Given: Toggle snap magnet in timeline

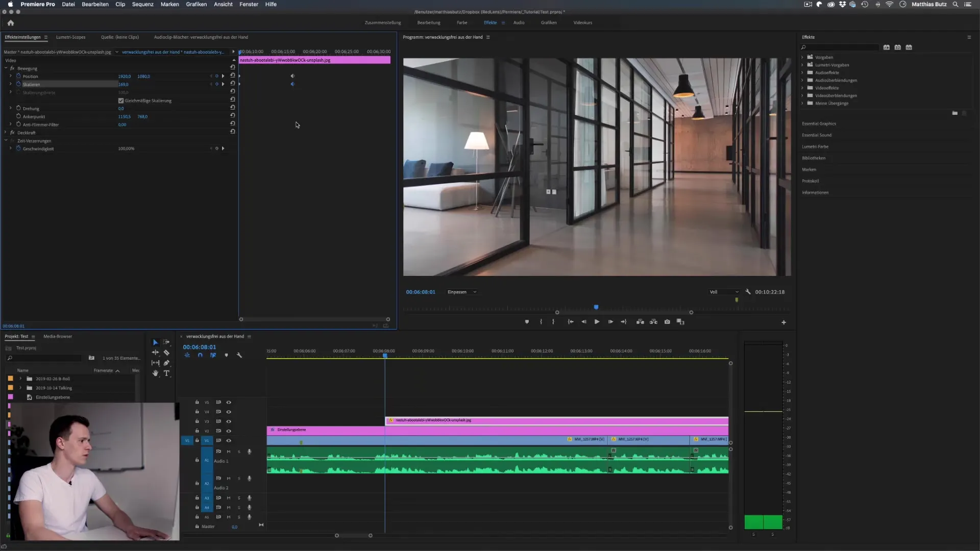Looking at the screenshot, I should (200, 355).
